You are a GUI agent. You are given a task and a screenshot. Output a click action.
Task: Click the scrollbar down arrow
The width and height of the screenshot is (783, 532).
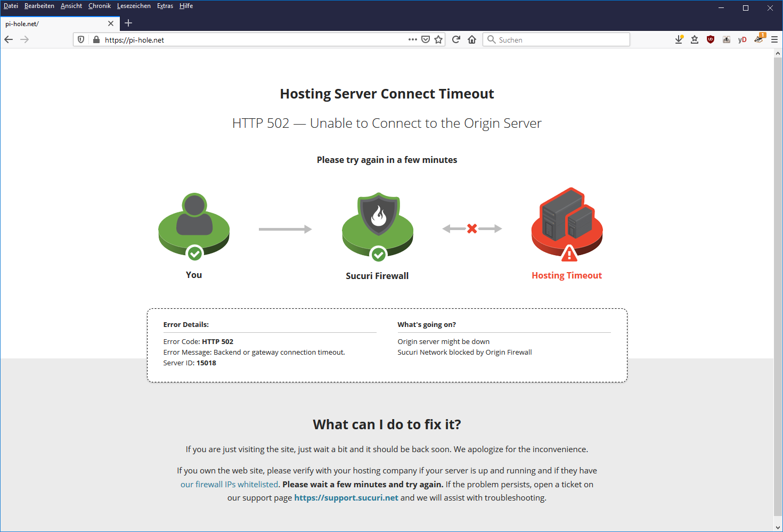pos(778,527)
